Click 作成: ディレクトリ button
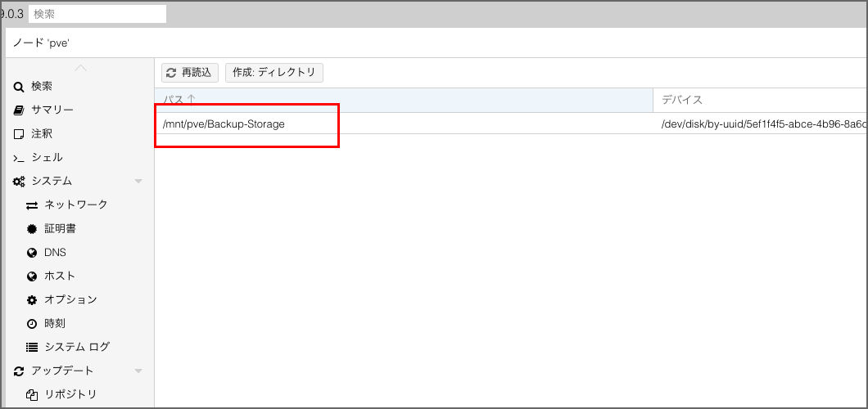 (274, 73)
